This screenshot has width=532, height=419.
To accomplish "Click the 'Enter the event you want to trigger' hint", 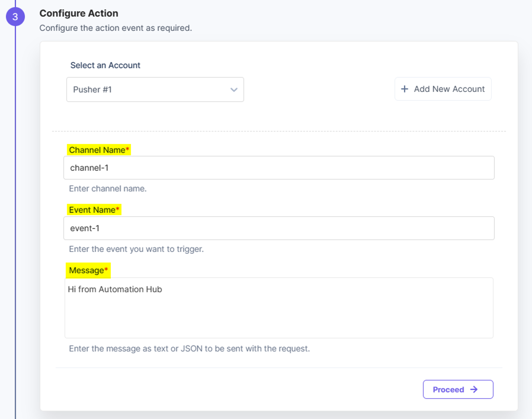I will point(136,249).
